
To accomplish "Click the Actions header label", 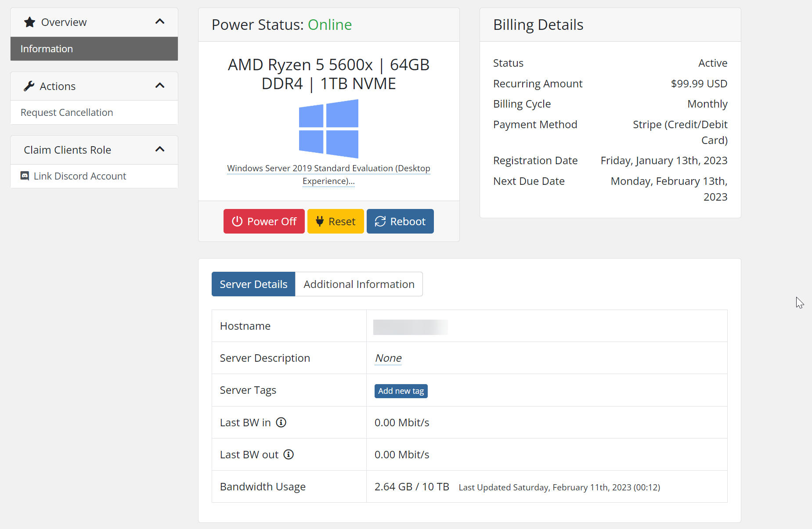I will tap(58, 86).
